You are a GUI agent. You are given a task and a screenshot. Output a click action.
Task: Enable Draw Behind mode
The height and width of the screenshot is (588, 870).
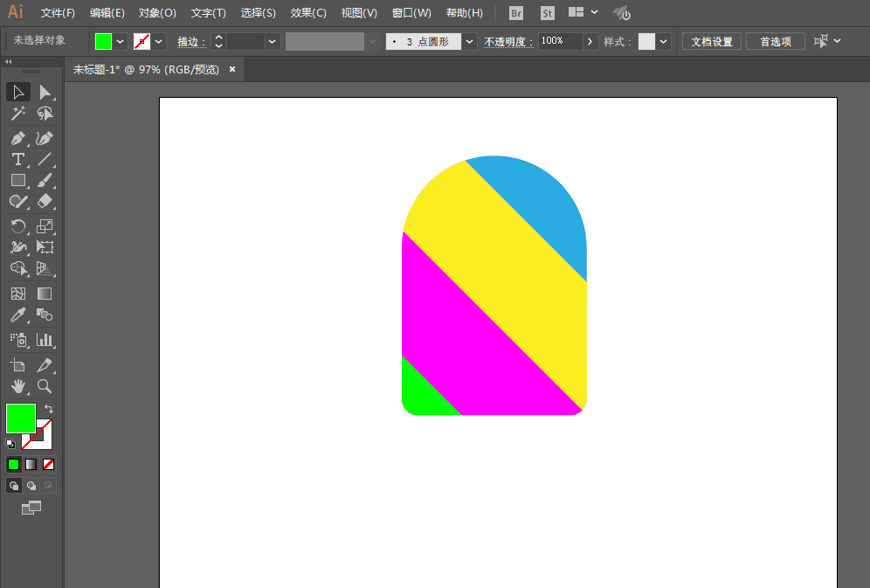click(31, 485)
